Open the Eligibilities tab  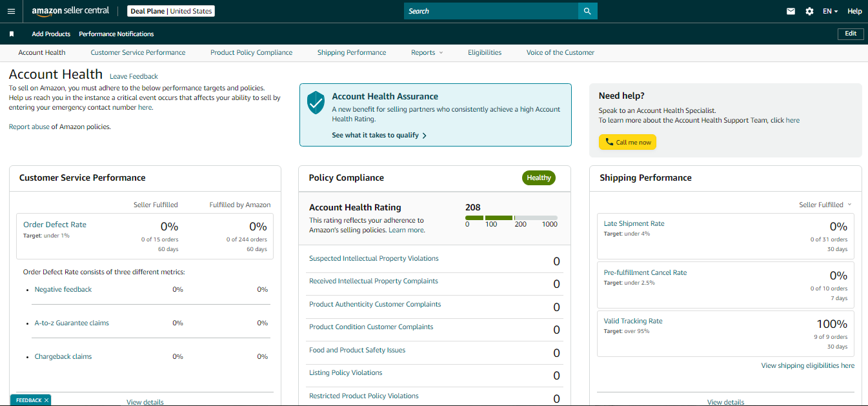click(485, 52)
